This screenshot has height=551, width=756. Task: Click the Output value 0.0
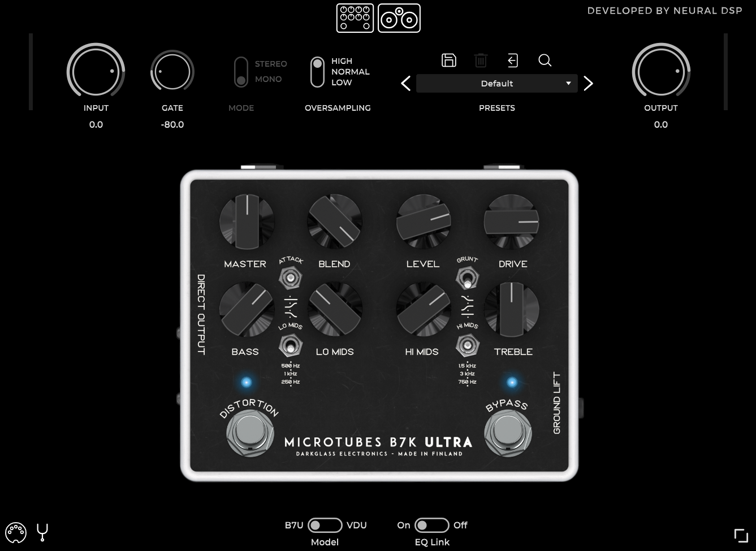tap(661, 124)
